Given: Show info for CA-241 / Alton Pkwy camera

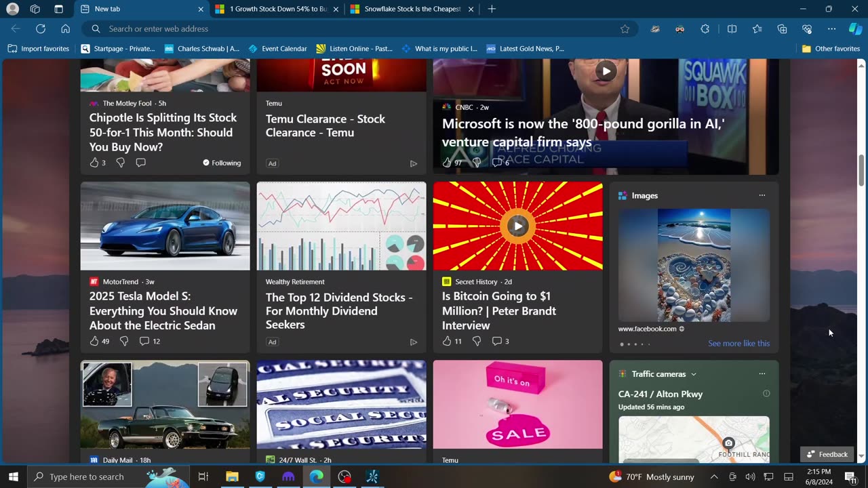Looking at the screenshot, I should 766,394.
